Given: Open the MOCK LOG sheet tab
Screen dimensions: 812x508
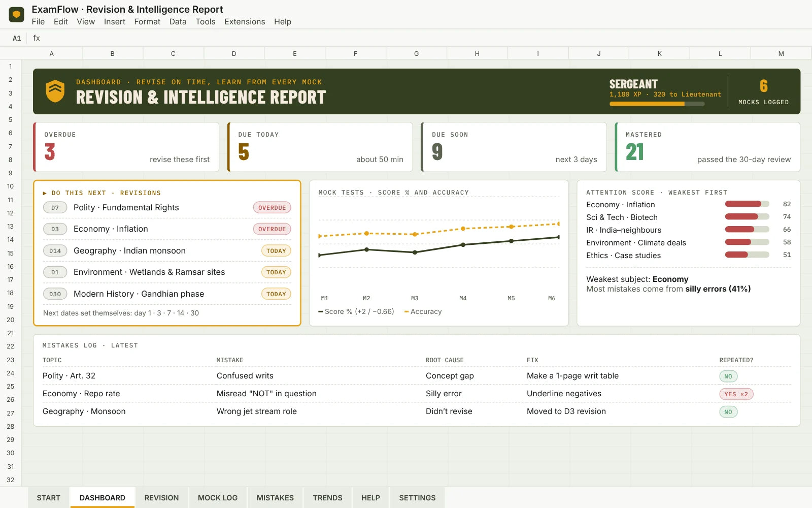Looking at the screenshot, I should click(x=218, y=498).
